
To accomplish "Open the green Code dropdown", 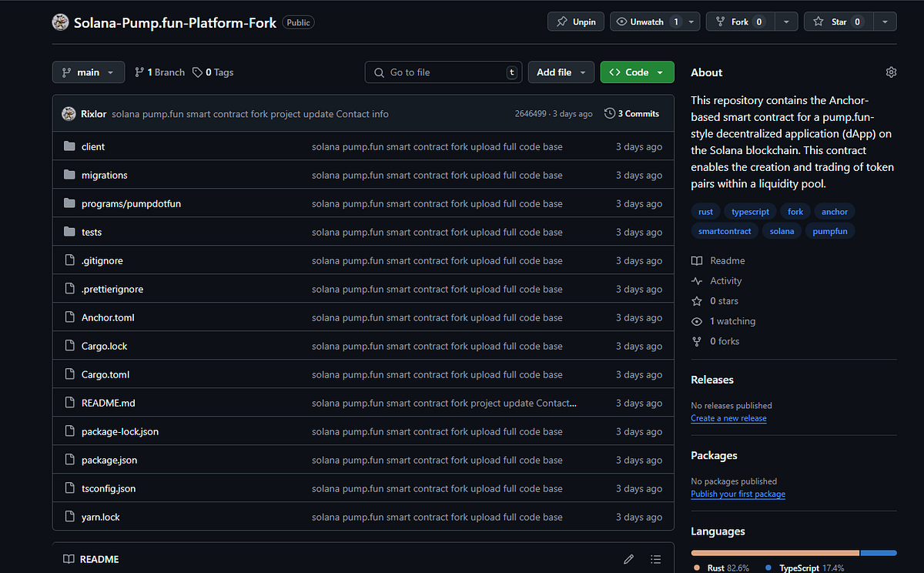I will (637, 72).
